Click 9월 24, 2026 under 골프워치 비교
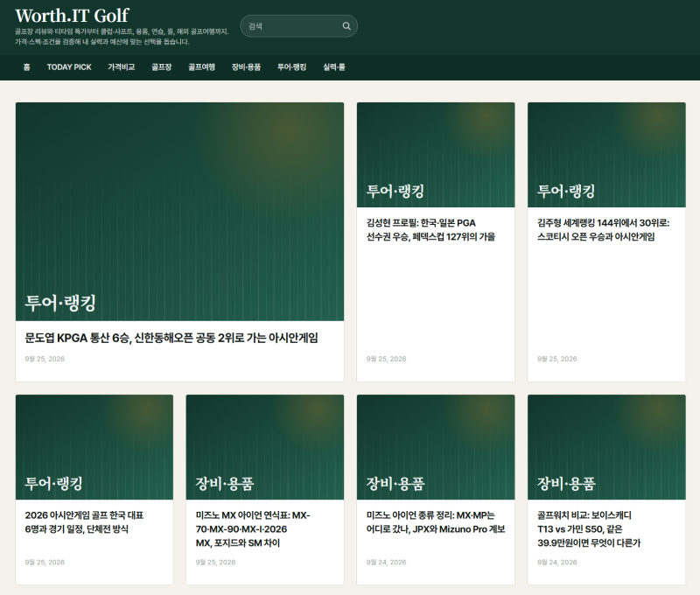This screenshot has width=700, height=595. pyautogui.click(x=557, y=563)
